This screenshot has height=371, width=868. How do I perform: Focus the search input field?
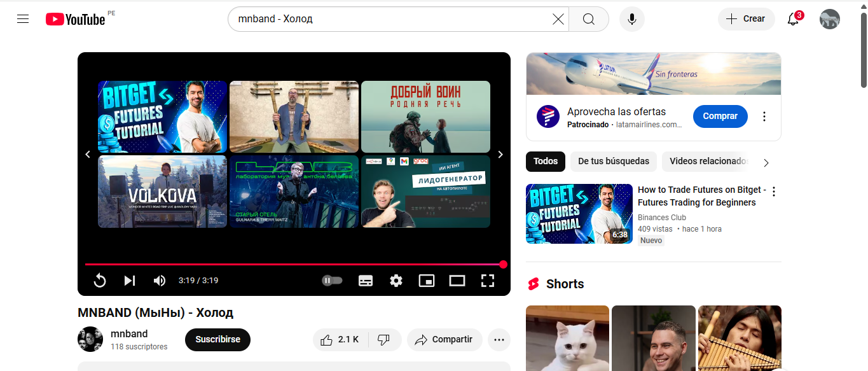pyautogui.click(x=391, y=19)
